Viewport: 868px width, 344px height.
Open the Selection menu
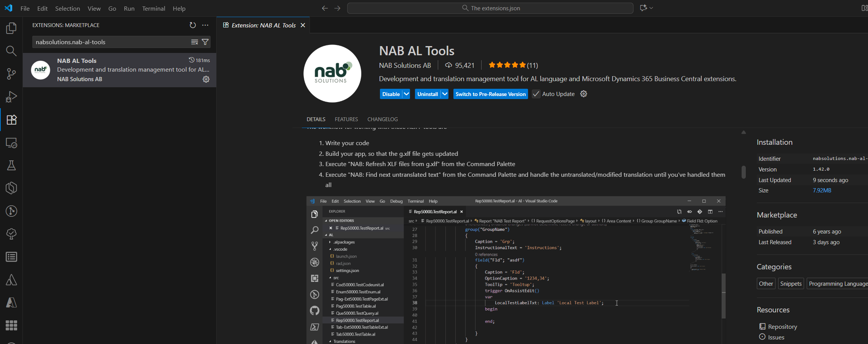(67, 8)
